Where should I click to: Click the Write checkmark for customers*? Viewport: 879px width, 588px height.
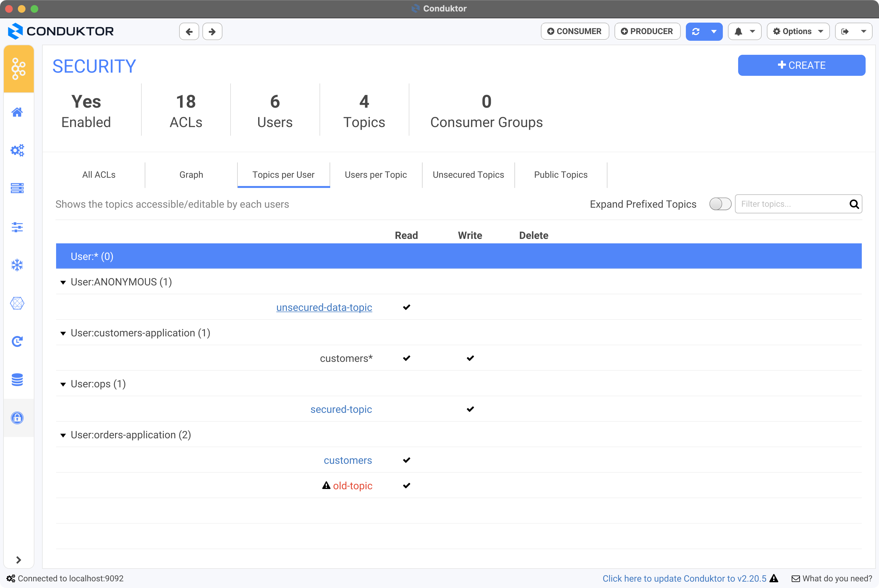470,358
